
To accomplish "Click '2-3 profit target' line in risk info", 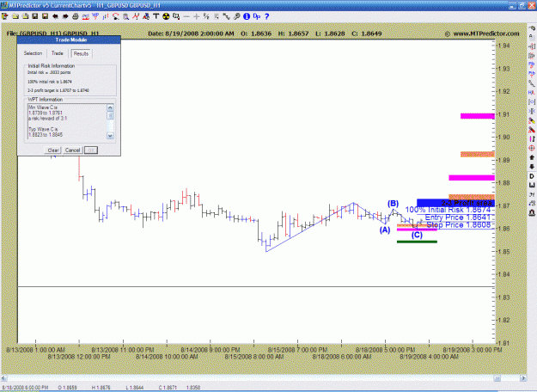I will tap(58, 90).
